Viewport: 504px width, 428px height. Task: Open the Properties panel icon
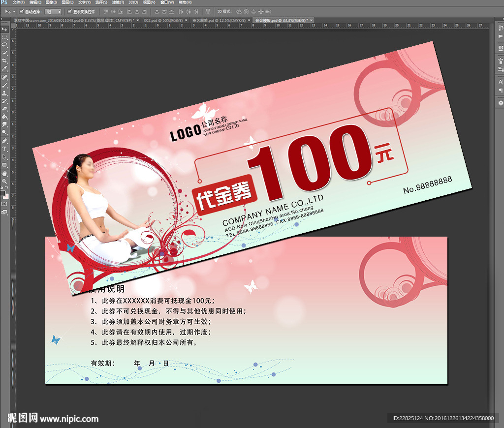click(x=501, y=48)
